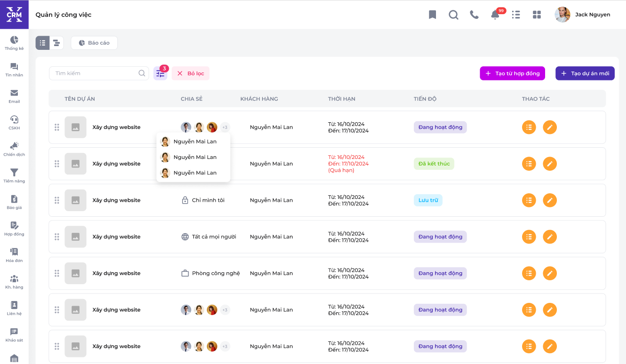Open Báo giá in the sidebar

14,202
